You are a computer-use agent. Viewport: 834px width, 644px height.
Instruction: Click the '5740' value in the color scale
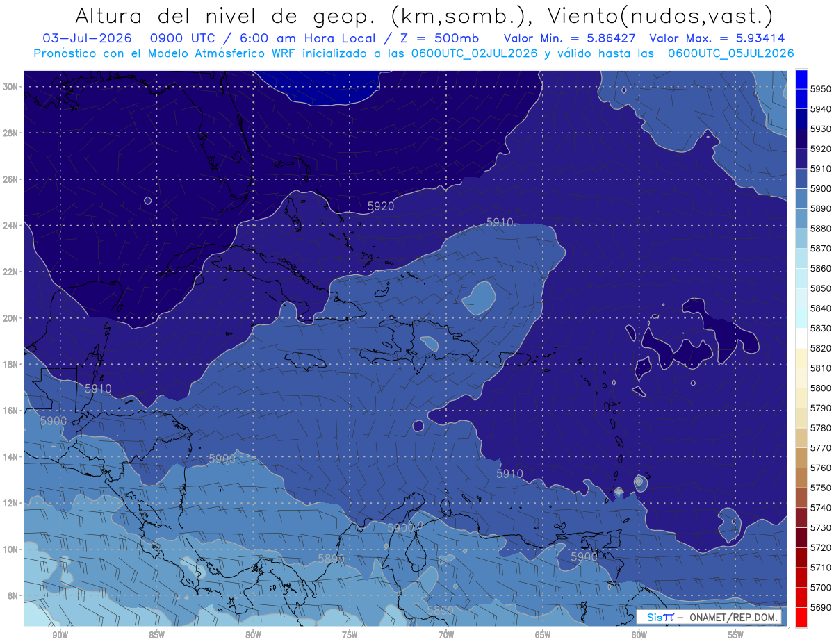tap(821, 508)
